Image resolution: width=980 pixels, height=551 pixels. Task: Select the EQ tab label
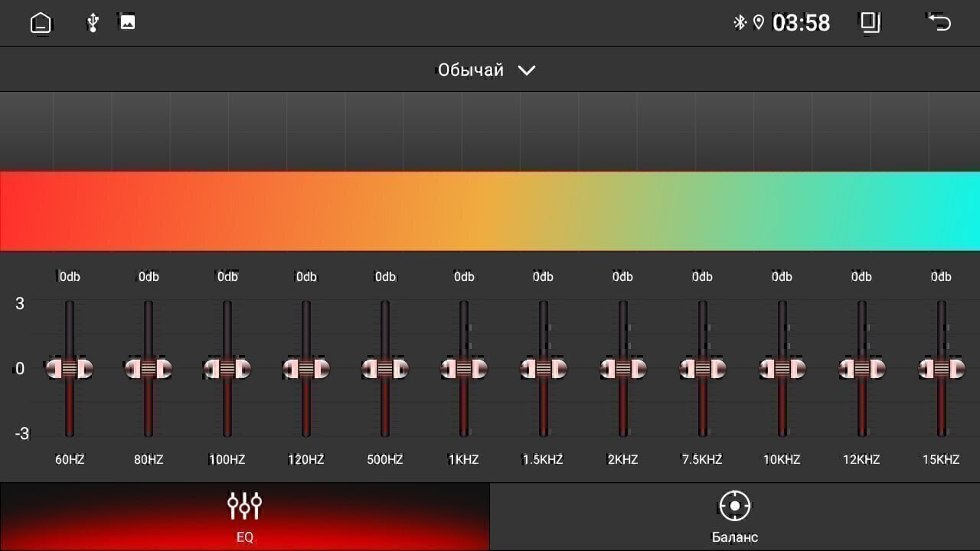244,537
